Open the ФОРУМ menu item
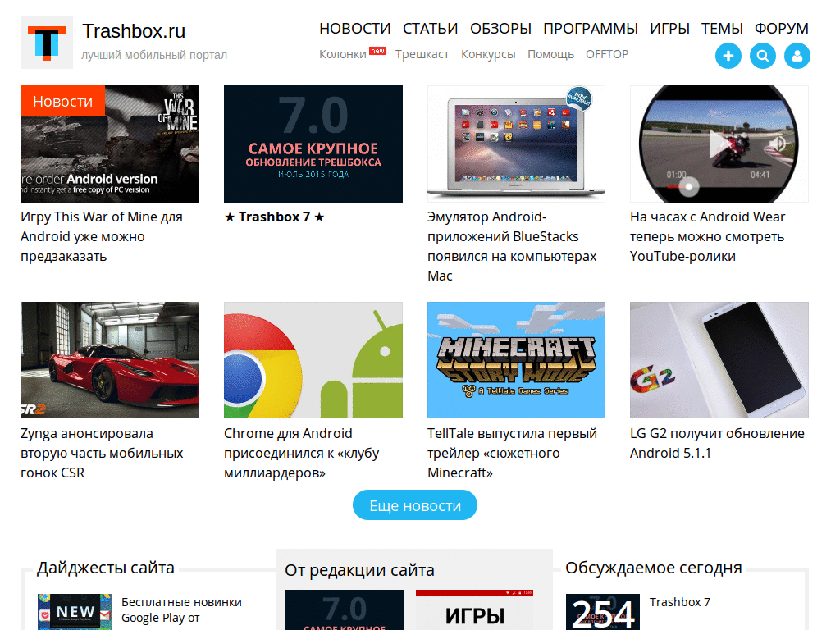The width and height of the screenshot is (840, 630). point(782,29)
